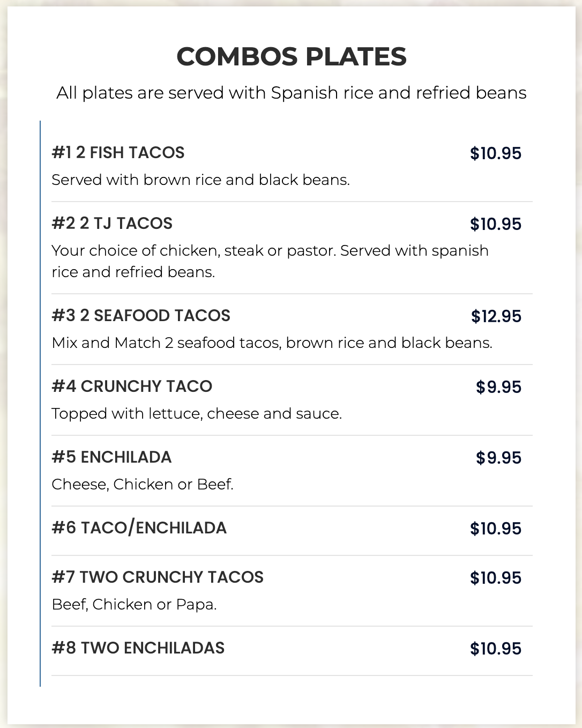This screenshot has width=582, height=728.
Task: Click the $9.95 price for Crunchy Taco
Action: [x=498, y=387]
